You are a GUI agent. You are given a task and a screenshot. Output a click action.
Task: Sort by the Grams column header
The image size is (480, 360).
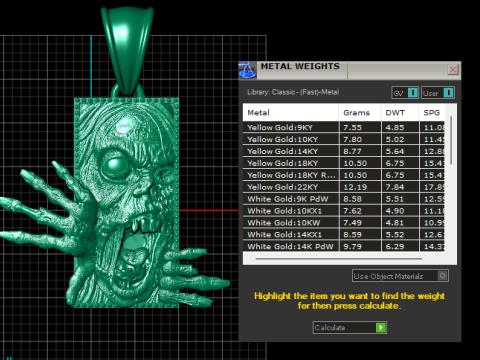(x=360, y=113)
